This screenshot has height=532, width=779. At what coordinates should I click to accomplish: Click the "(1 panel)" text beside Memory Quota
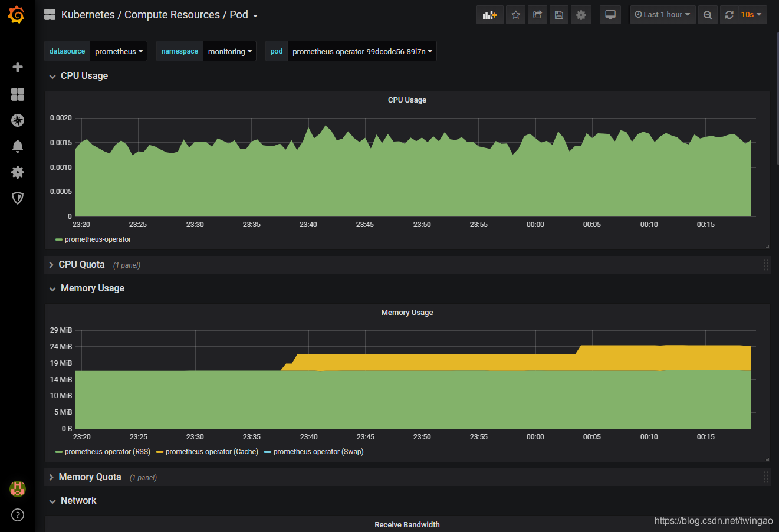pos(143,478)
